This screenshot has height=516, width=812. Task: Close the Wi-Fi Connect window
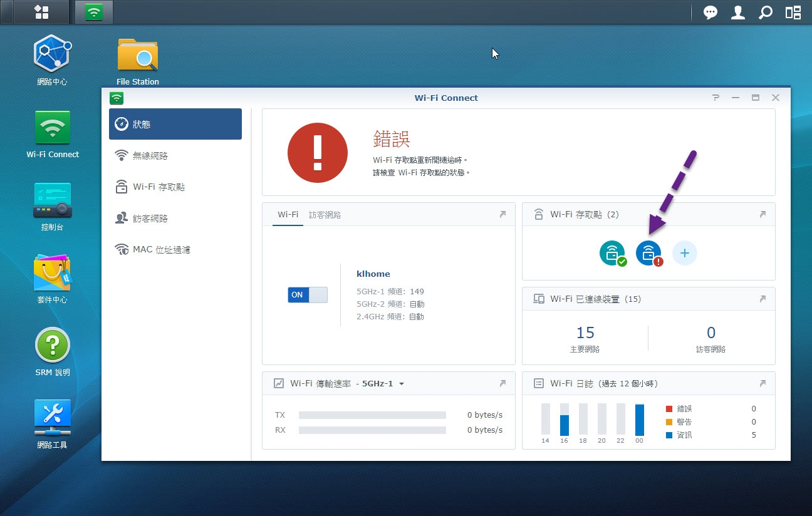776,98
